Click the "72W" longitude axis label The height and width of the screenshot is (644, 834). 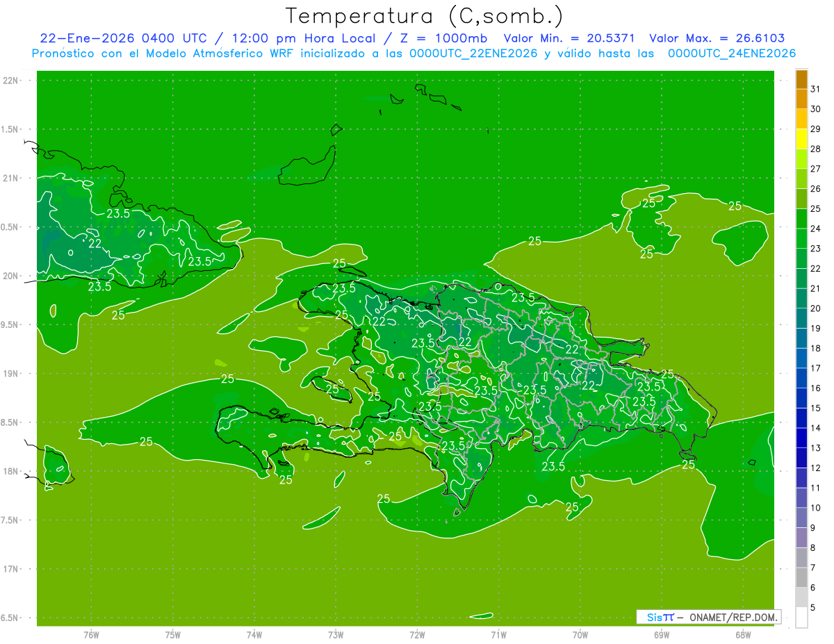coord(417,635)
